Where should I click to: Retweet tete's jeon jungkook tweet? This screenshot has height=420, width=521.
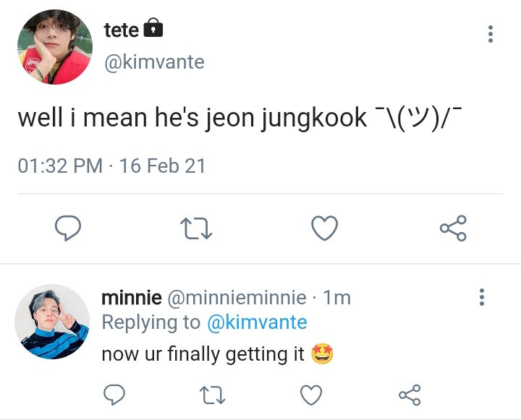[196, 228]
